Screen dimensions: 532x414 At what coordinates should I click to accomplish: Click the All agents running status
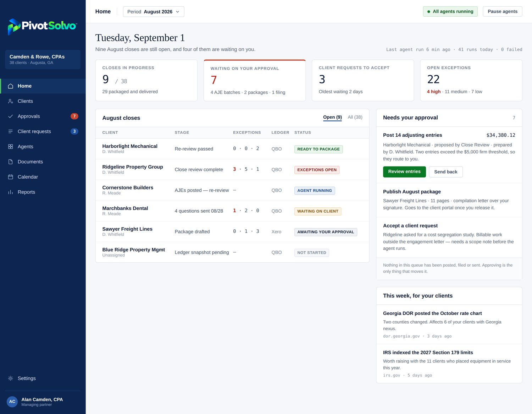coord(450,11)
